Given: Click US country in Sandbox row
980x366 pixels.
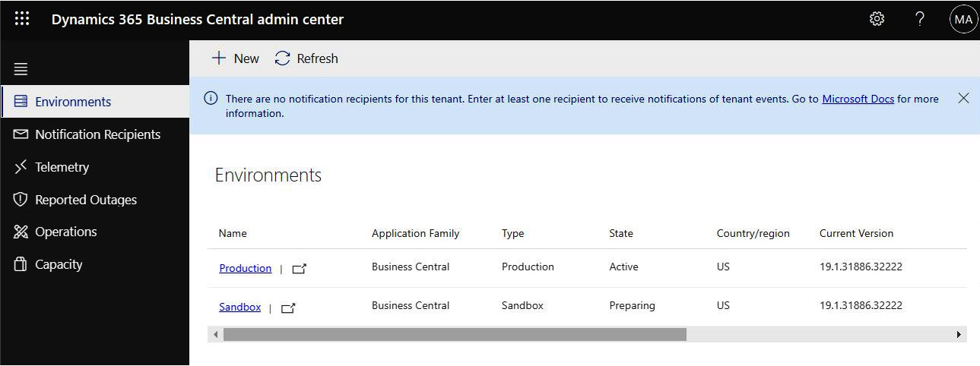Looking at the screenshot, I should point(723,305).
